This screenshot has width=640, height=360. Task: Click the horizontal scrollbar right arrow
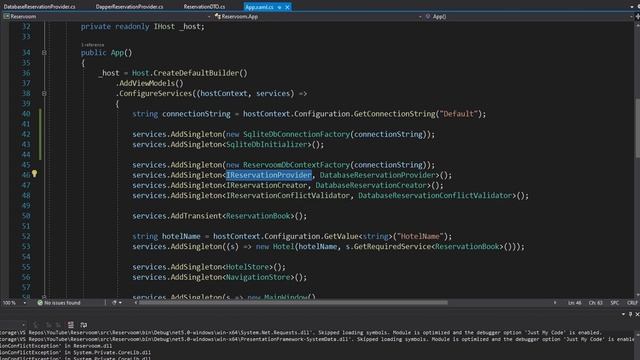click(x=555, y=303)
